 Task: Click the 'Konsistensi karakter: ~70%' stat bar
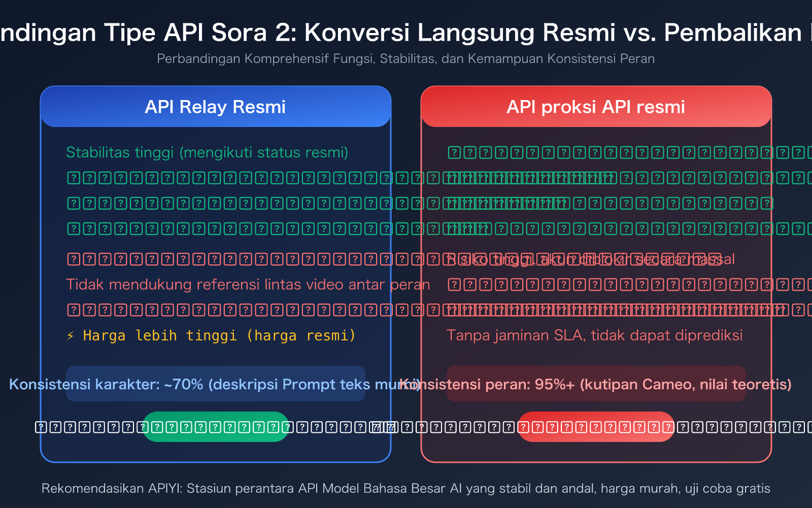[x=215, y=385]
